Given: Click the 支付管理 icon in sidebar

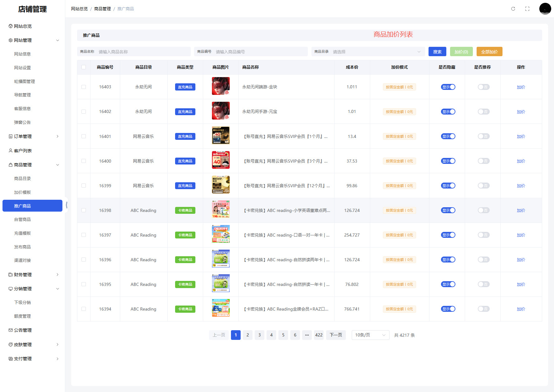Looking at the screenshot, I should tap(11, 359).
